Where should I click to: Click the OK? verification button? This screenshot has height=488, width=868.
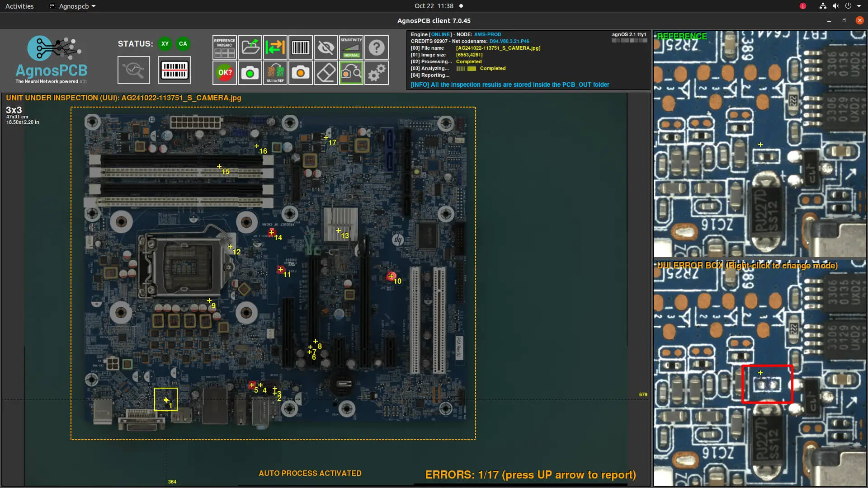(225, 73)
